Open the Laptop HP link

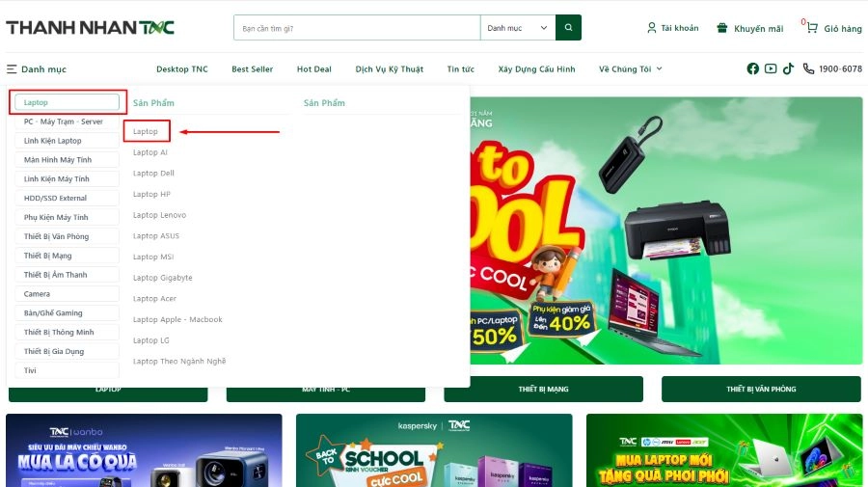pyautogui.click(x=151, y=194)
